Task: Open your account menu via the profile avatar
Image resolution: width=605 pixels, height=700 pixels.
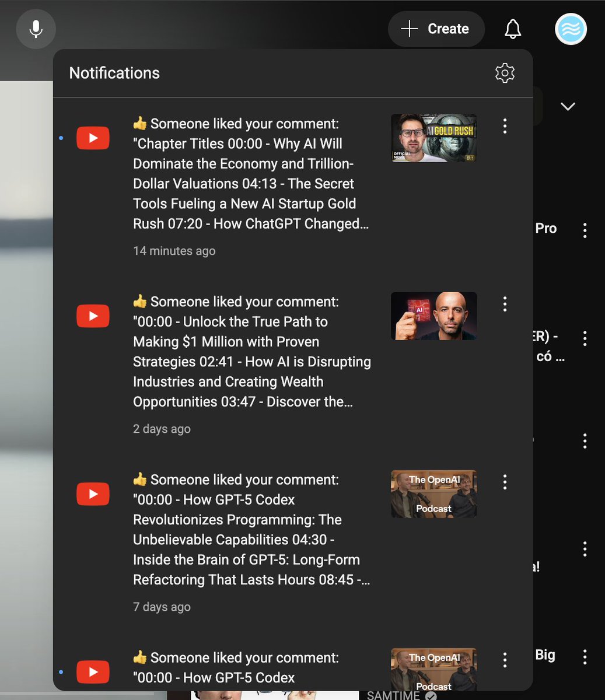Action: [x=570, y=29]
